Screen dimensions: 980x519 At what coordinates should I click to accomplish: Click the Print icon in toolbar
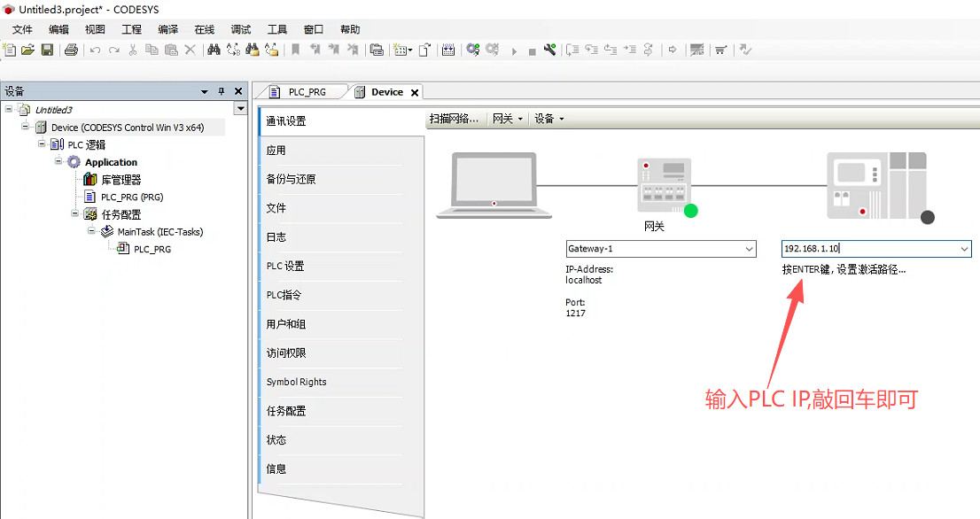[x=71, y=50]
